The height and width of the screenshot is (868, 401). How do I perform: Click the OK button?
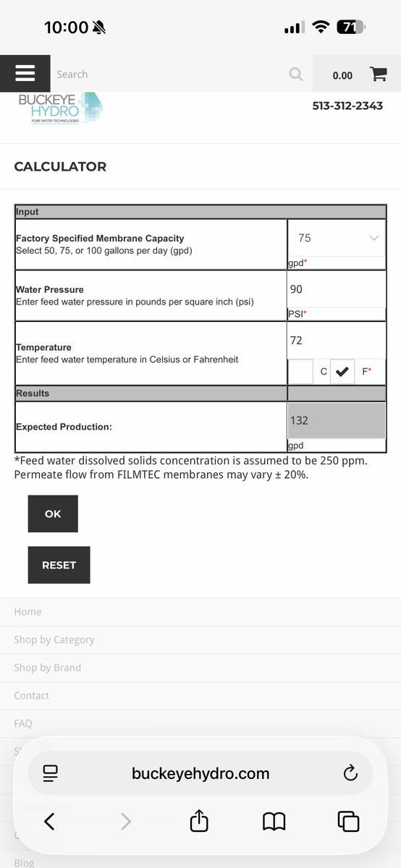(53, 514)
